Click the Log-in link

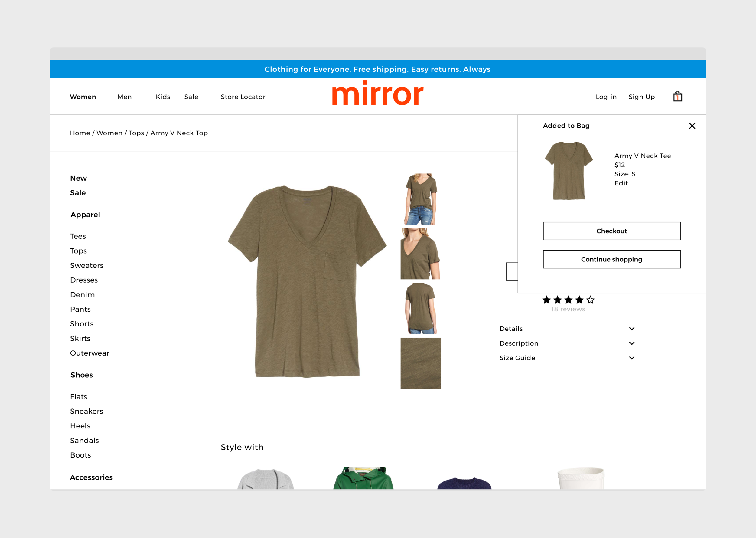coord(606,97)
